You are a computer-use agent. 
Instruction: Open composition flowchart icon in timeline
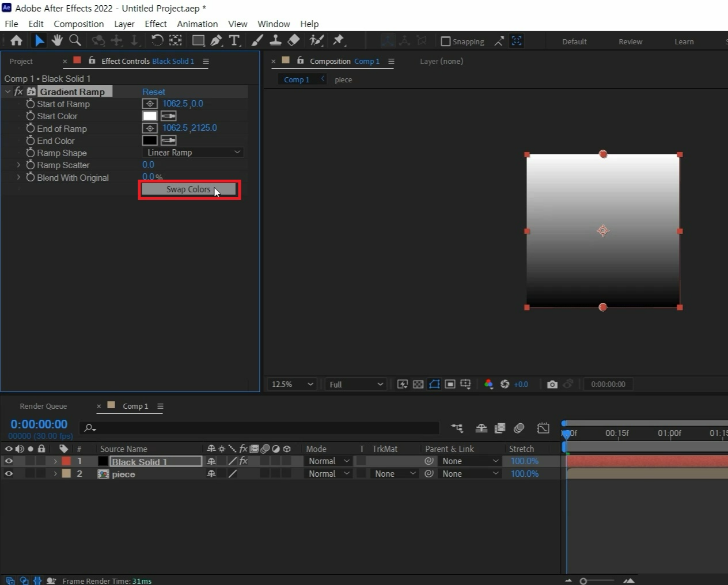click(x=457, y=428)
